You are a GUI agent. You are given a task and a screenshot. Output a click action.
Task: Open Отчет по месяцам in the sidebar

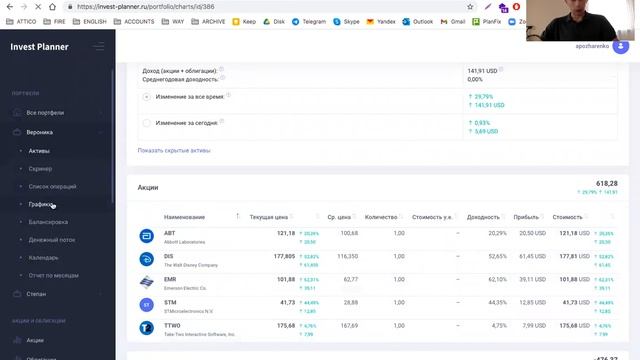tap(53, 276)
